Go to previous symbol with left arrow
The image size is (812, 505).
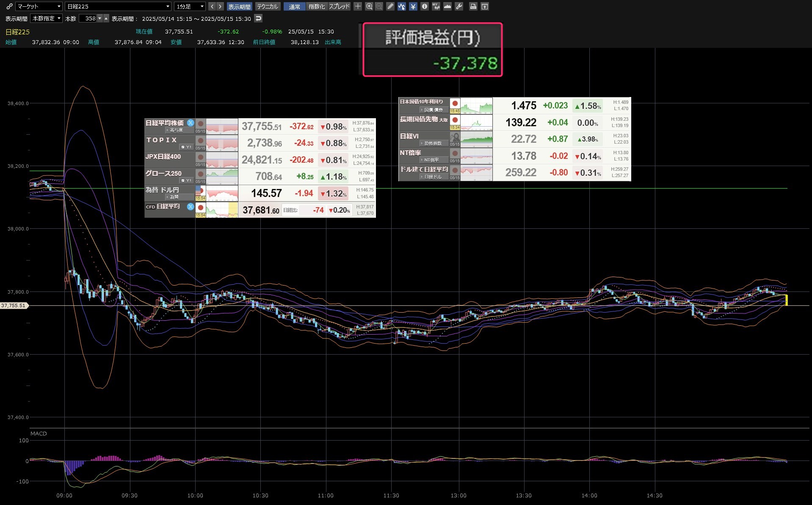click(212, 6)
